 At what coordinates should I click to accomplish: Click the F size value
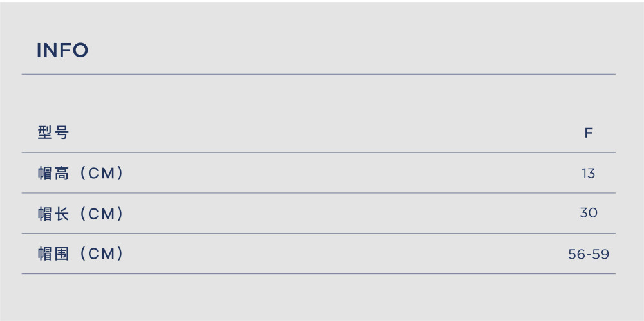tap(589, 133)
